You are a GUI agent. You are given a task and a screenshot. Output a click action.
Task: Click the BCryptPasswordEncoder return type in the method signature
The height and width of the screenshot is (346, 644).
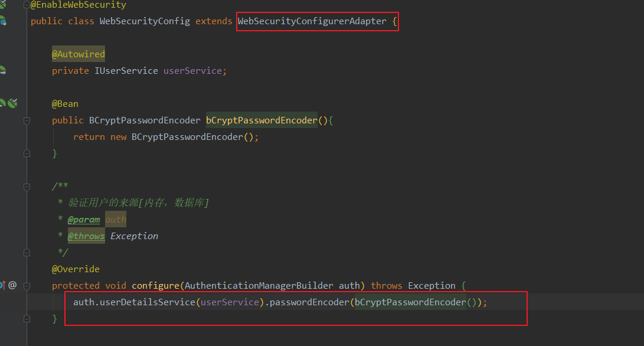click(145, 120)
